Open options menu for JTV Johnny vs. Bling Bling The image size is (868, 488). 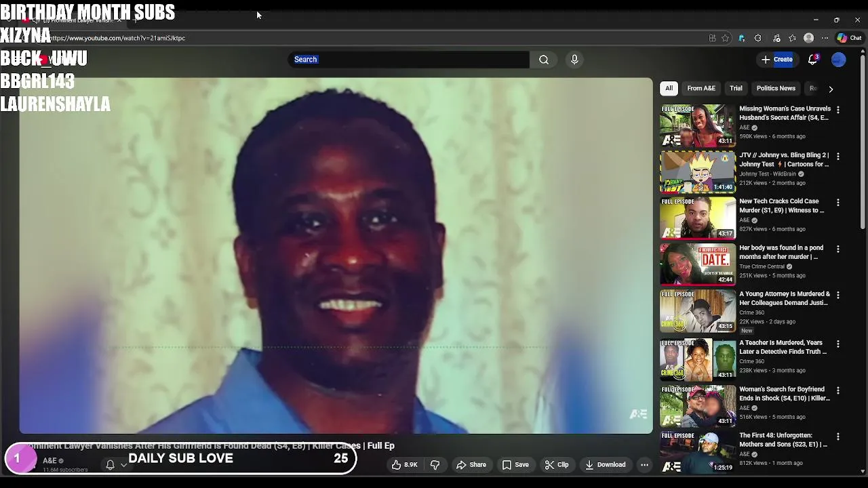tap(838, 156)
